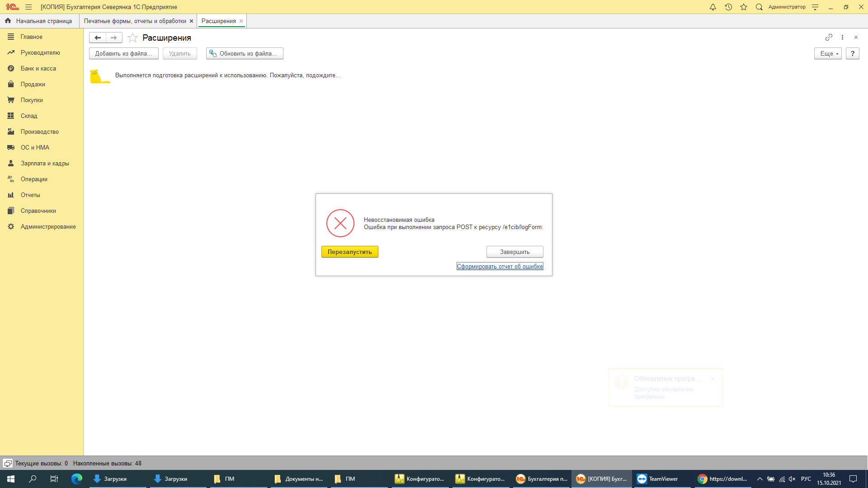Open Склад section

coord(42,116)
